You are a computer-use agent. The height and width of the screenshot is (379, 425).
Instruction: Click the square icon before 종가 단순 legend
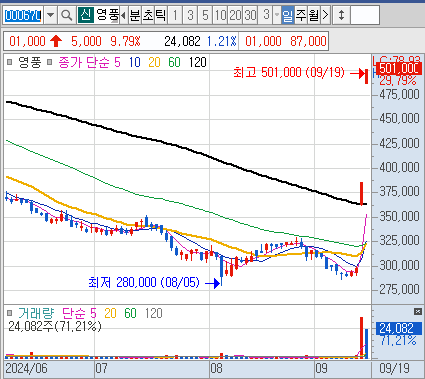click(50, 62)
